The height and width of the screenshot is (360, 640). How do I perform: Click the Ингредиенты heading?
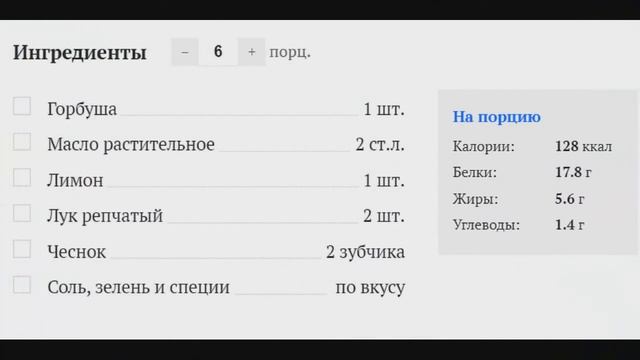80,53
